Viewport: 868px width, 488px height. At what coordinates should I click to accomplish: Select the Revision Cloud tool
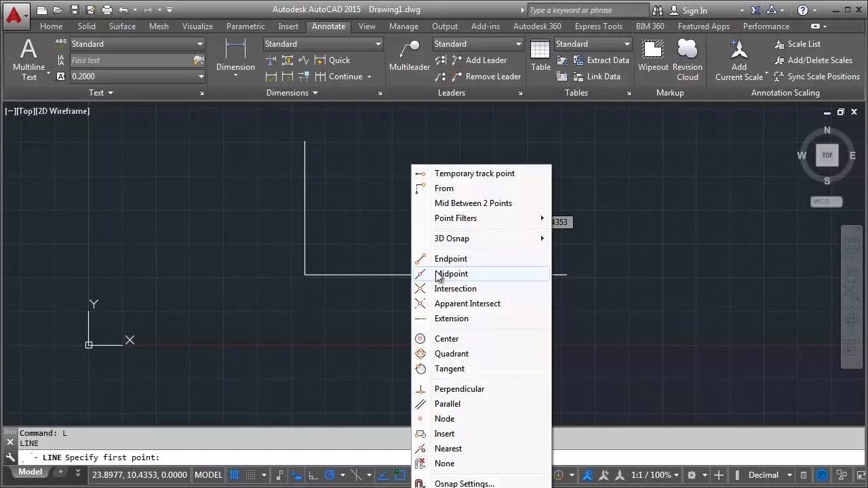click(687, 60)
